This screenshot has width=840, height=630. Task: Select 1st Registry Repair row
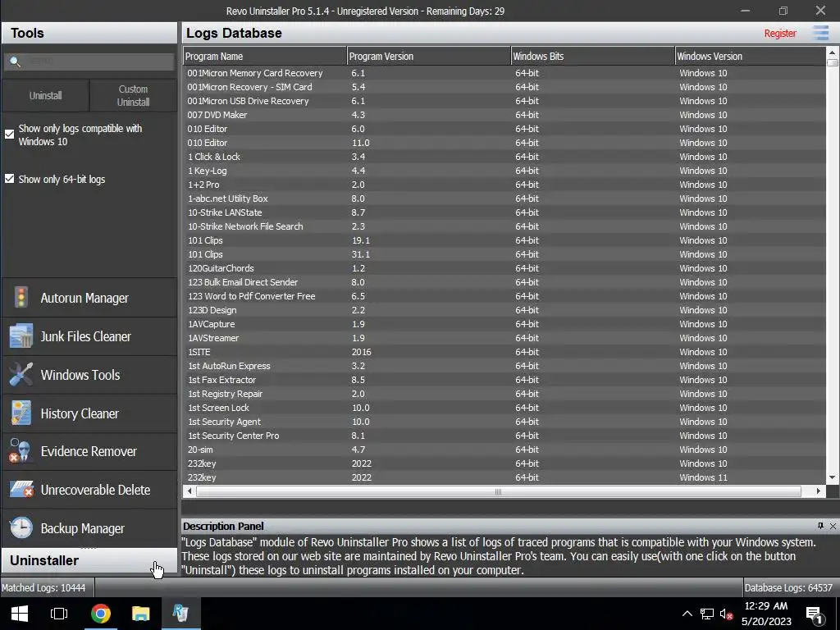(504, 394)
